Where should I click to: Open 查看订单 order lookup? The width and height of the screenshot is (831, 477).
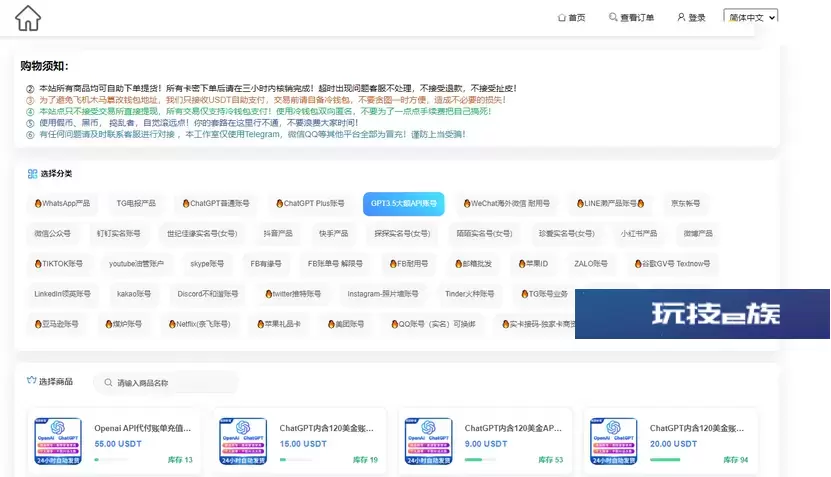click(631, 17)
